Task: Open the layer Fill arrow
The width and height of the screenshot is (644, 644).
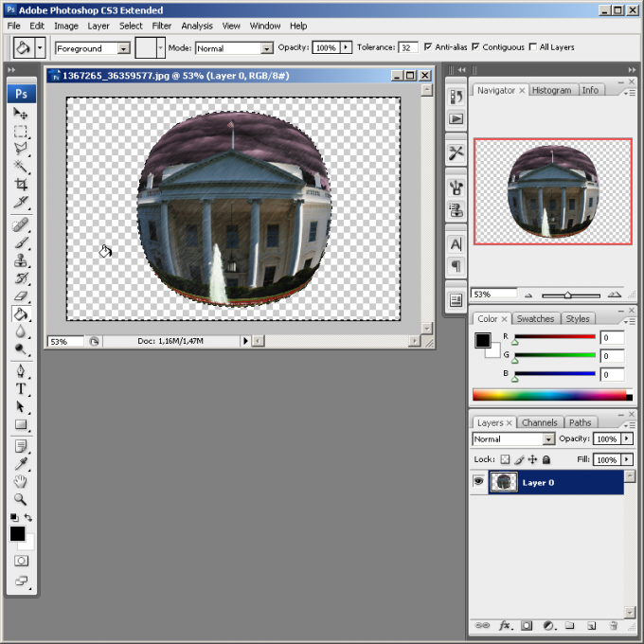Action: click(x=627, y=458)
